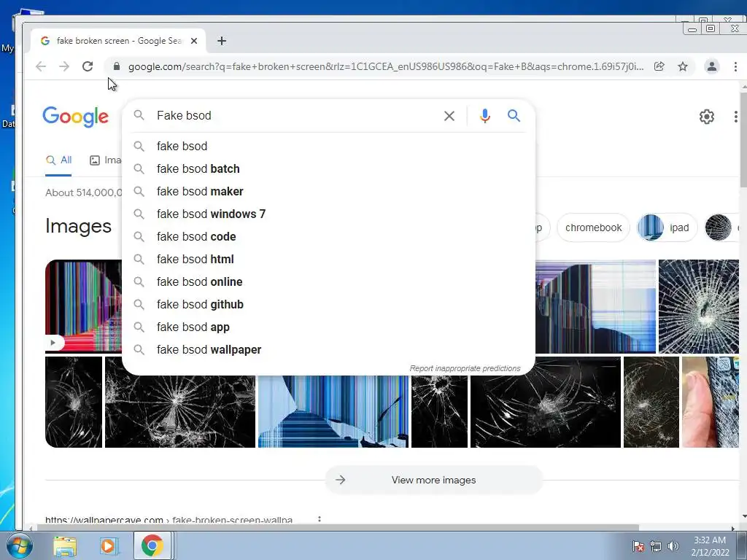Switch to the All results tab
The width and height of the screenshot is (747, 560).
point(58,160)
